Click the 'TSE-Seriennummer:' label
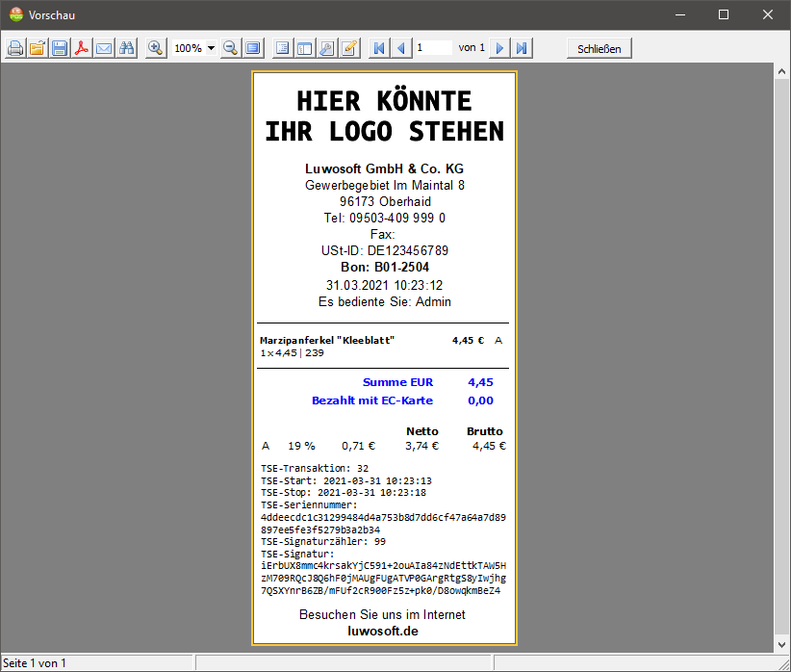Screen dimensions: 791x672 click(309, 504)
